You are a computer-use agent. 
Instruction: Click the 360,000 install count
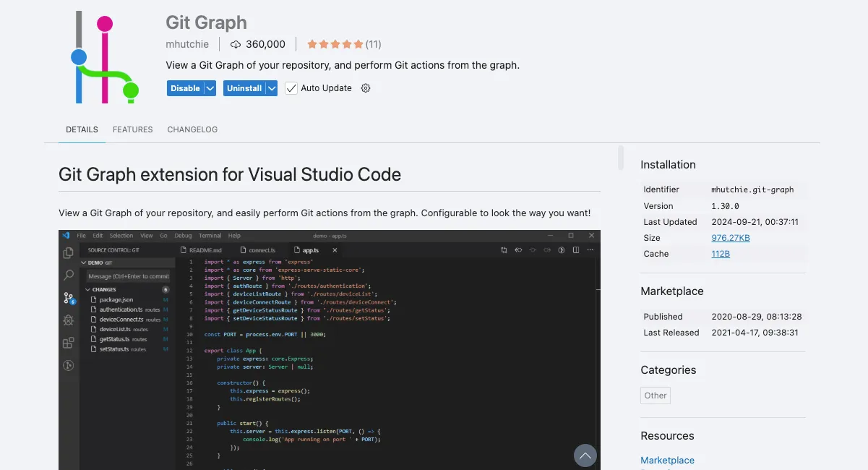(x=265, y=44)
